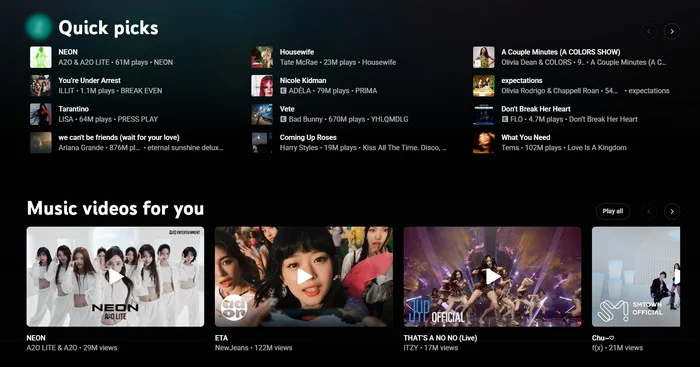Click expectations album art
The height and width of the screenshot is (367, 700).
(x=484, y=86)
